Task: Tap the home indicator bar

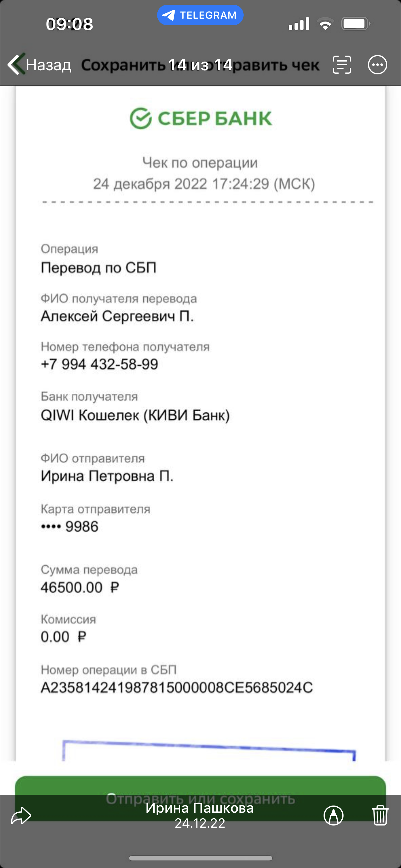Action: point(200,858)
